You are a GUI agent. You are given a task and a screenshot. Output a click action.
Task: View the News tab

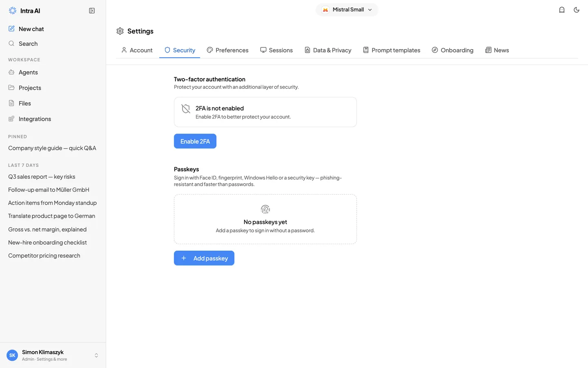coord(497,50)
